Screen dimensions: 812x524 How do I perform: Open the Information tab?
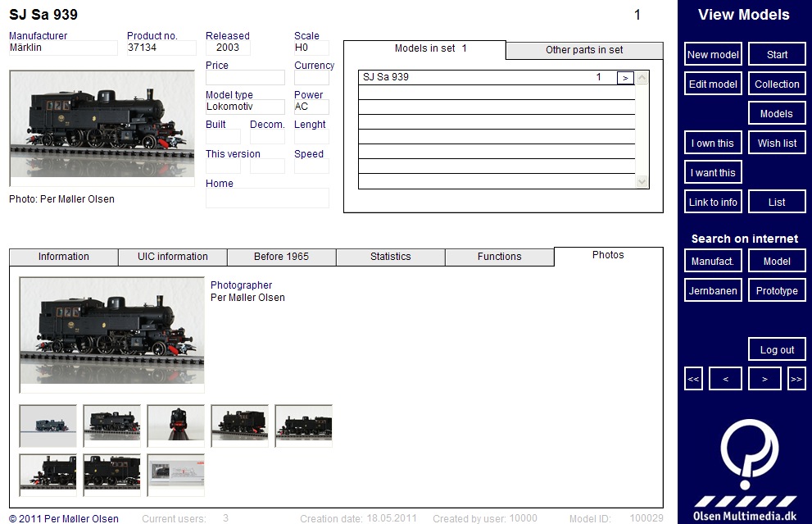pyautogui.click(x=64, y=257)
